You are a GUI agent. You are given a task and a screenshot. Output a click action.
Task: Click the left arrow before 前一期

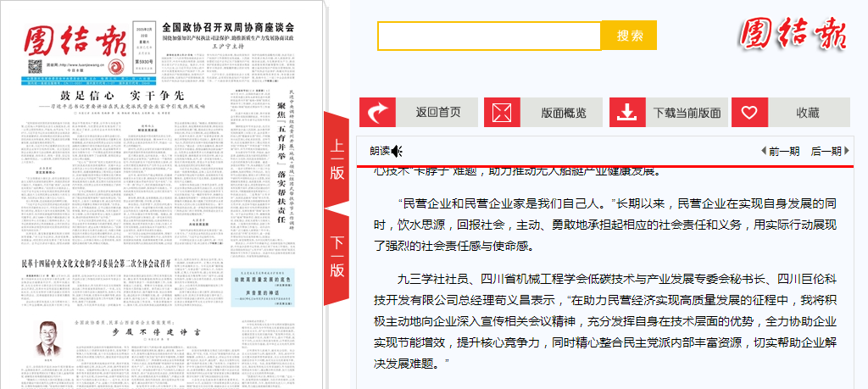(x=764, y=151)
